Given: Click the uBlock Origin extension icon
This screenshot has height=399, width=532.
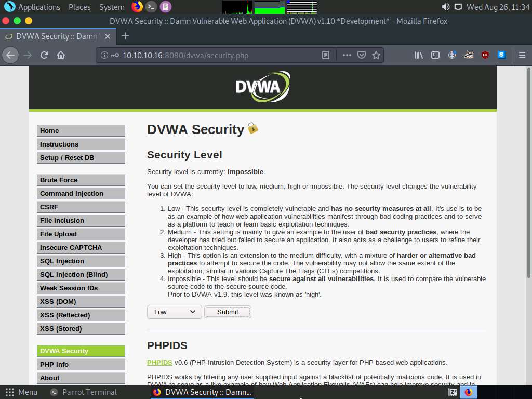Looking at the screenshot, I should tap(485, 55).
